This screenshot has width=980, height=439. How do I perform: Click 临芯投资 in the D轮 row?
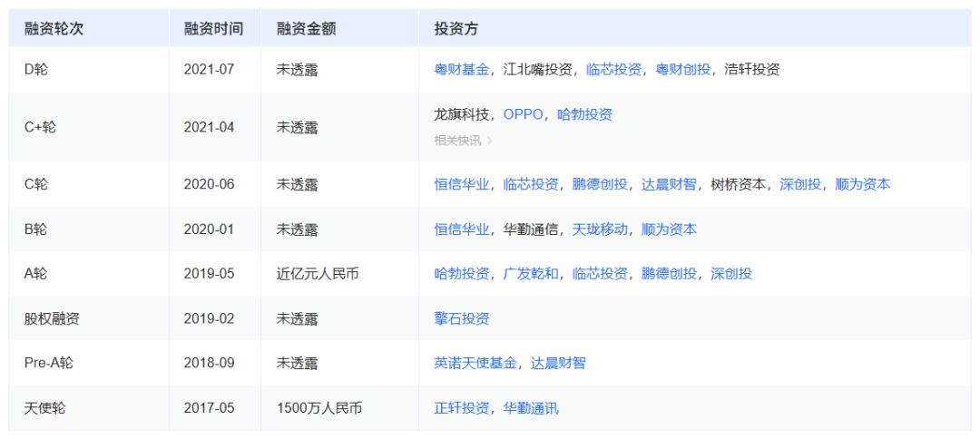(613, 69)
